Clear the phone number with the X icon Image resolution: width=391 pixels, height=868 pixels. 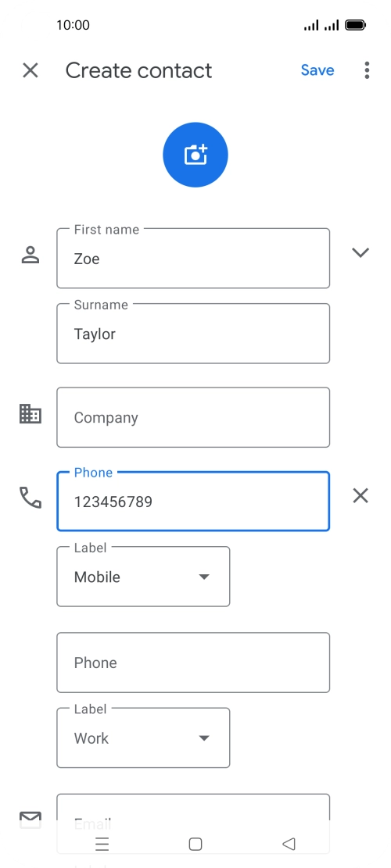click(x=361, y=496)
